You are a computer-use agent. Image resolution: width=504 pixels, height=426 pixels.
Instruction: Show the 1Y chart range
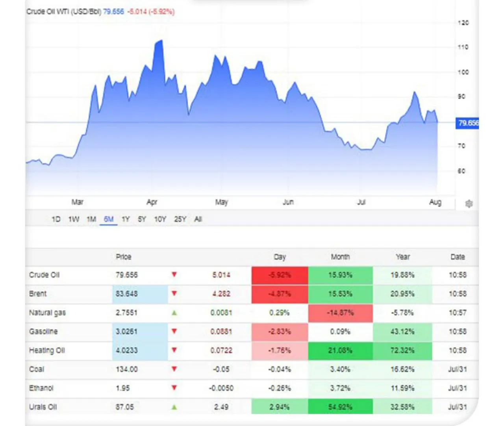click(x=126, y=219)
